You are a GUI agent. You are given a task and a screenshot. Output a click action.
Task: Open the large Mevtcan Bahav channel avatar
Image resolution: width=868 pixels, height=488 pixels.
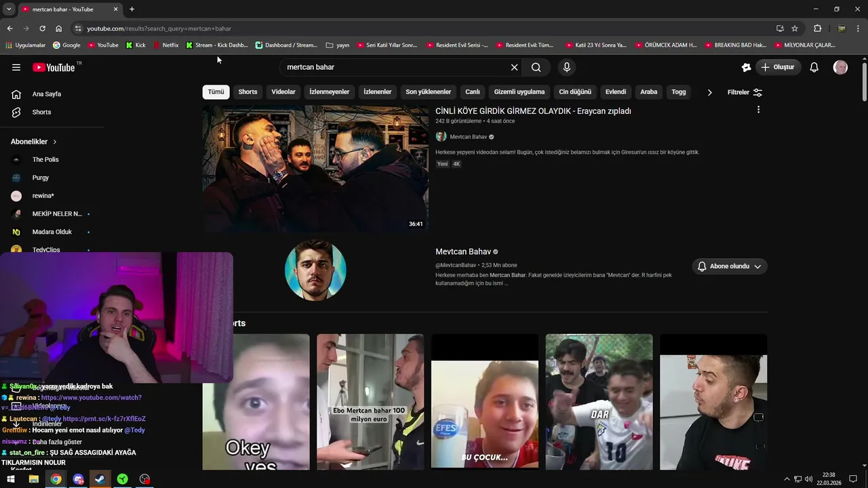tap(315, 270)
